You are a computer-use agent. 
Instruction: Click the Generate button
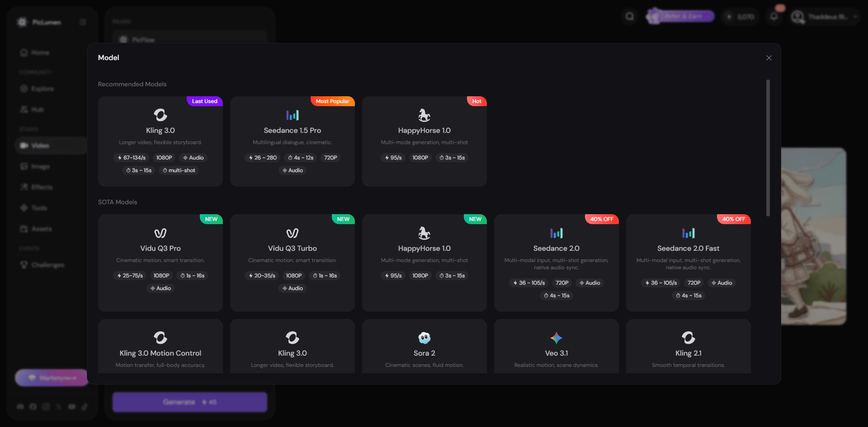[x=190, y=402]
